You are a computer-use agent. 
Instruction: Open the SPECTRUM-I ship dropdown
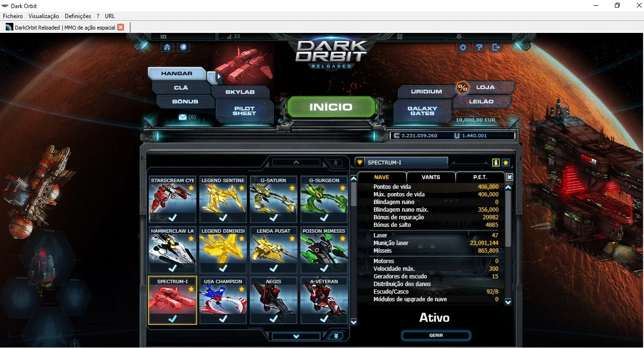[360, 163]
